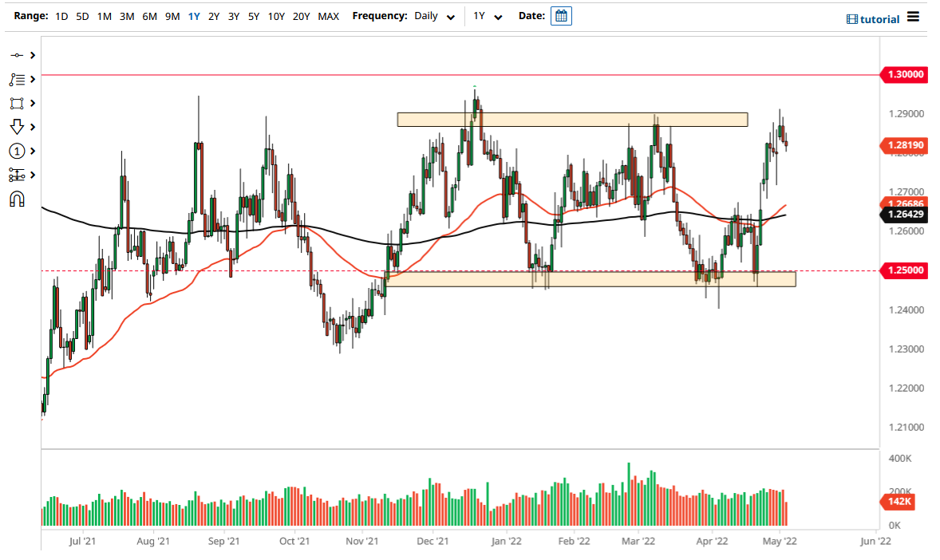This screenshot has width=940, height=560.
Task: Select the arrow annotation tool
Action: point(16,127)
